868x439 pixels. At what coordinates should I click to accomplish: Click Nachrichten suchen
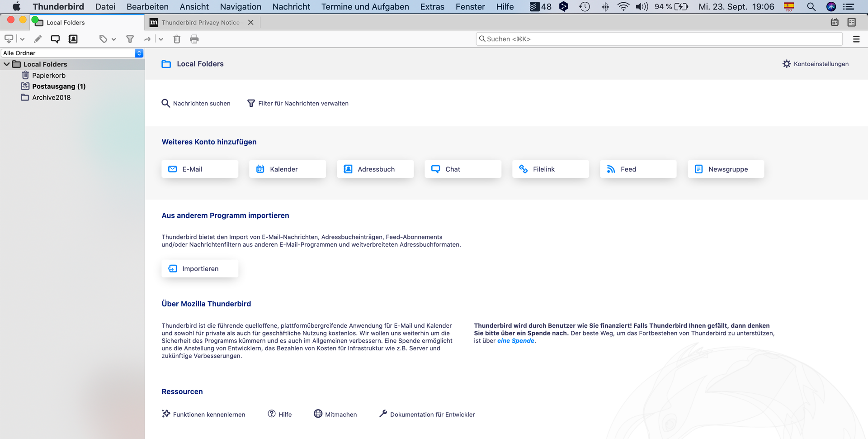click(196, 103)
